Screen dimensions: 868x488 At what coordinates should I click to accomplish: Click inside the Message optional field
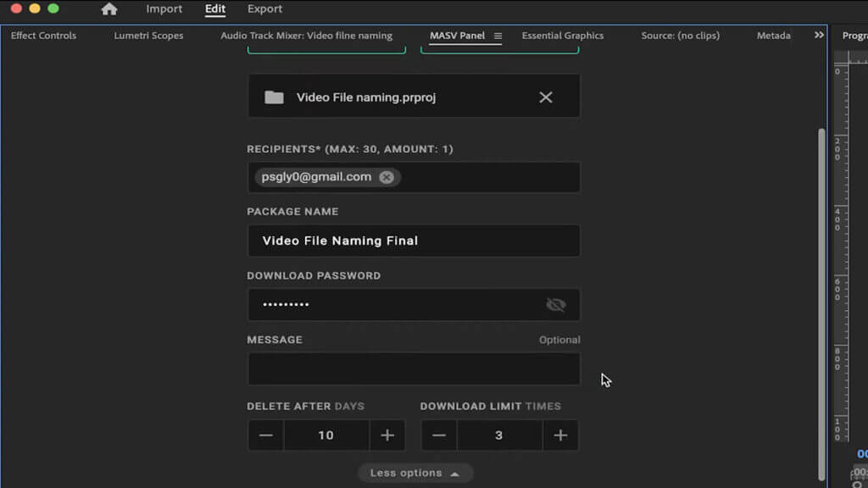point(414,369)
